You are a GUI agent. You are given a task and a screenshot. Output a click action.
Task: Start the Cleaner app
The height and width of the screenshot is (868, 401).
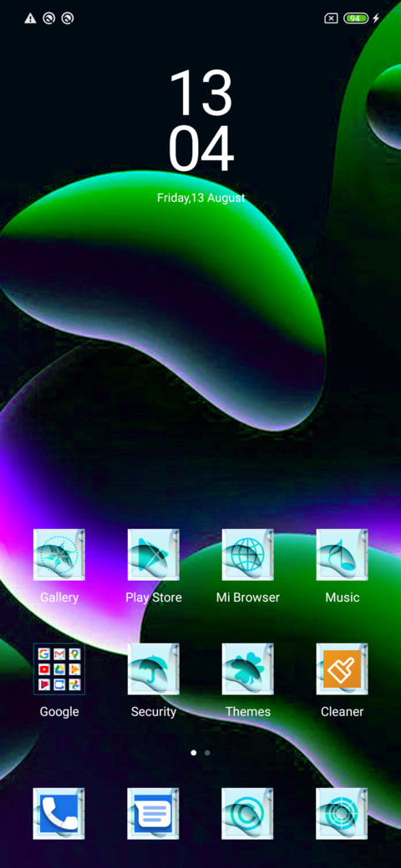(x=342, y=669)
